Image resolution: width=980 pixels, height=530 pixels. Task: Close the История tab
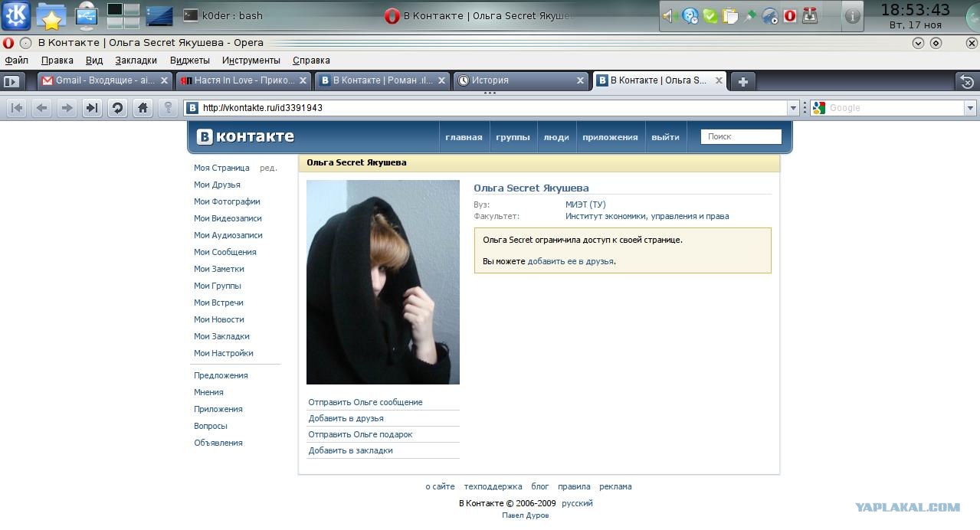point(581,80)
